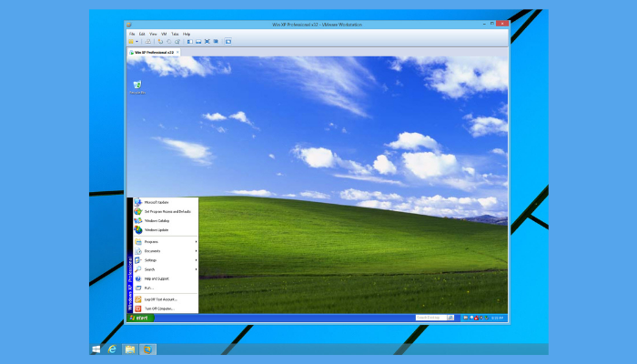Open the VM menu
Screen dimensions: 637x364
pos(164,35)
